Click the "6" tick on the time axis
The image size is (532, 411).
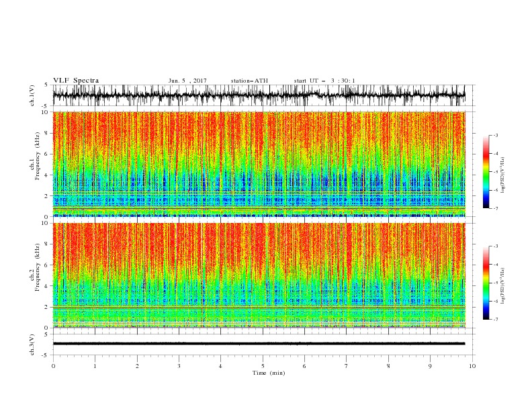(x=304, y=366)
